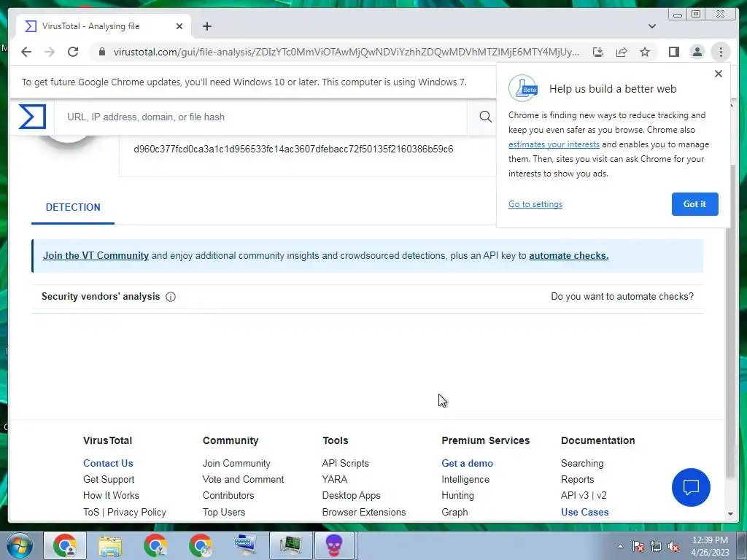Open the File Explorer taskbar icon

[x=110, y=545]
